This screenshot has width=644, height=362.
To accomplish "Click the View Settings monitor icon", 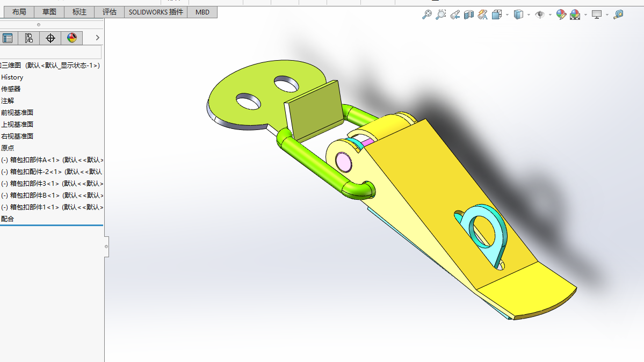I will [597, 15].
